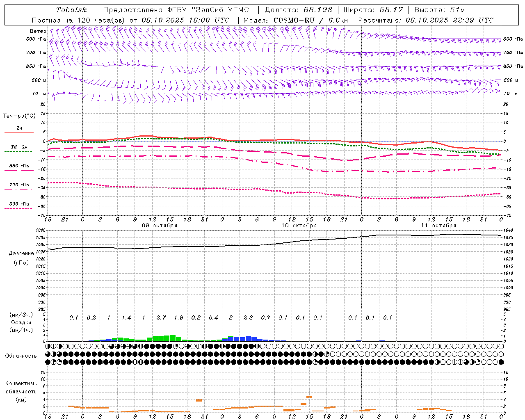The image size is (525, 420).
Task: Click the "Прогноз на 120 часа(ов)" forecast header
Action: pyautogui.click(x=79, y=20)
